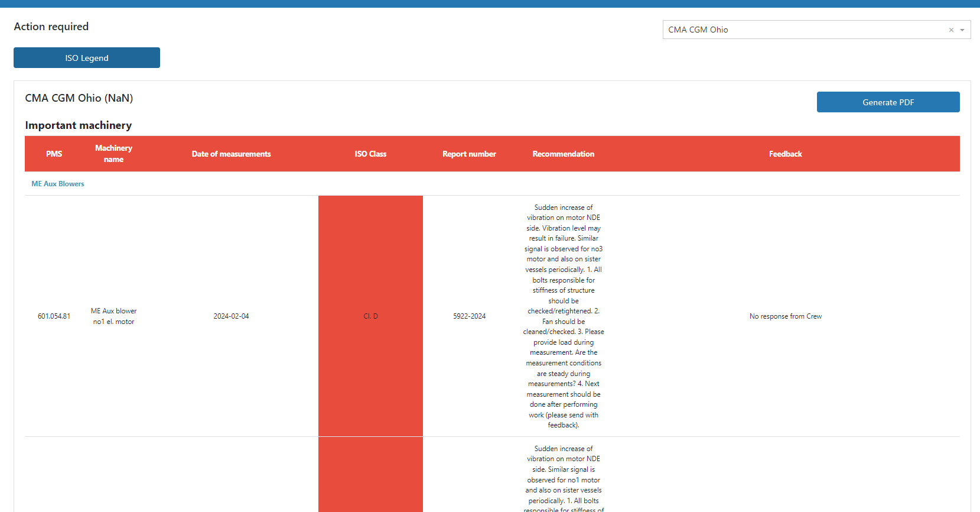The width and height of the screenshot is (980, 512).
Task: Click ME Aux blower no1 el. motor
Action: click(x=113, y=316)
